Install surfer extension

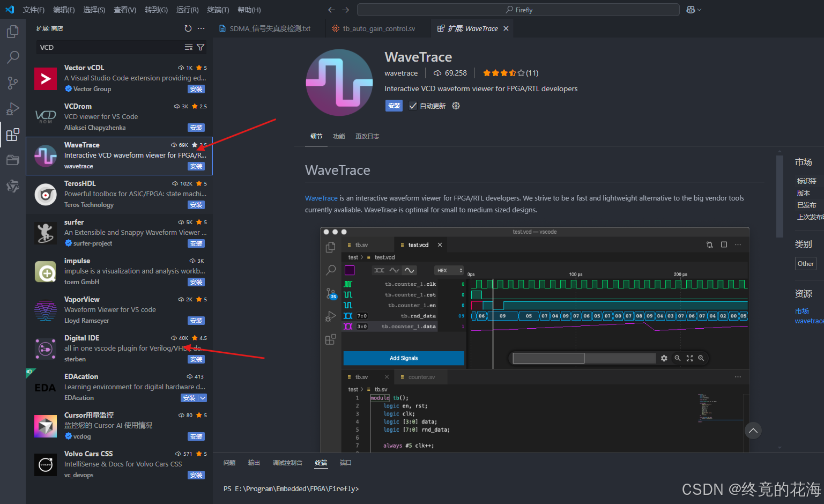(x=196, y=244)
